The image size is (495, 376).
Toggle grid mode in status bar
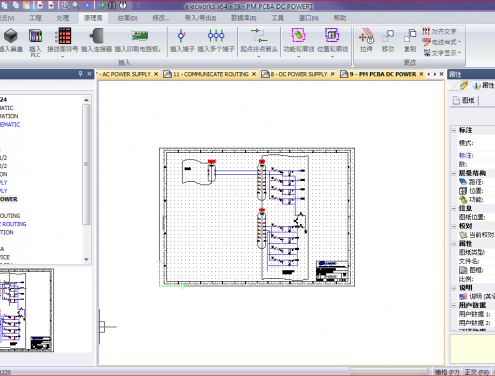(447, 372)
